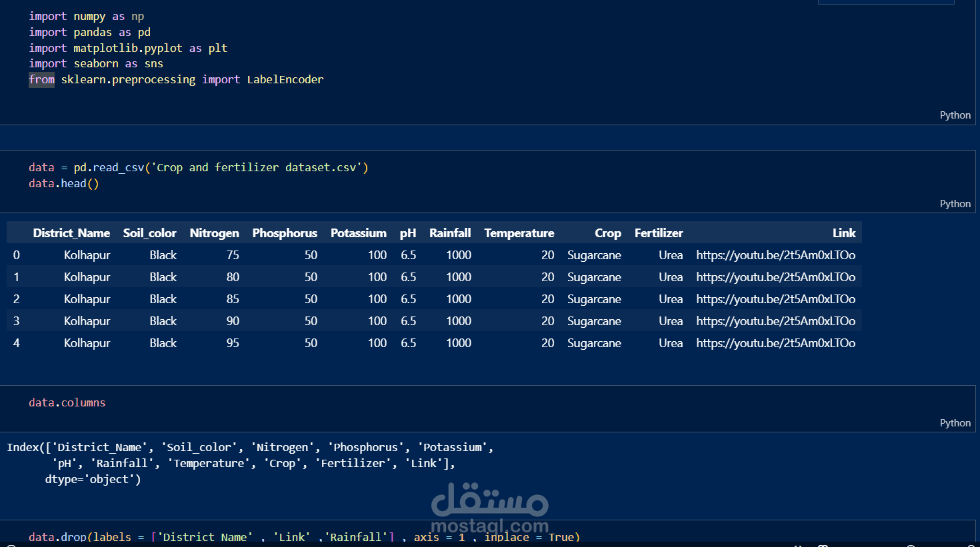Click Sugarcane crop in row 0
Screen dimensions: 980x547
coord(594,255)
